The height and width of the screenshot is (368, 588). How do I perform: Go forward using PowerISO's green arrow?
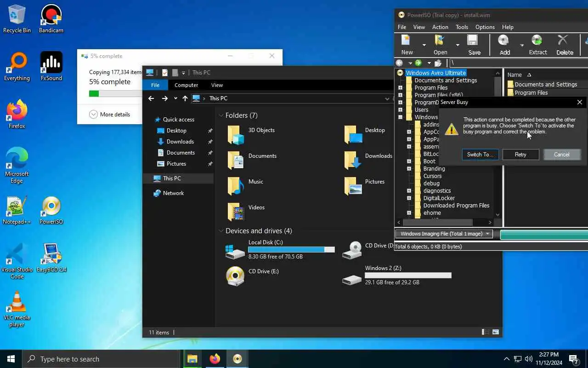coord(418,63)
